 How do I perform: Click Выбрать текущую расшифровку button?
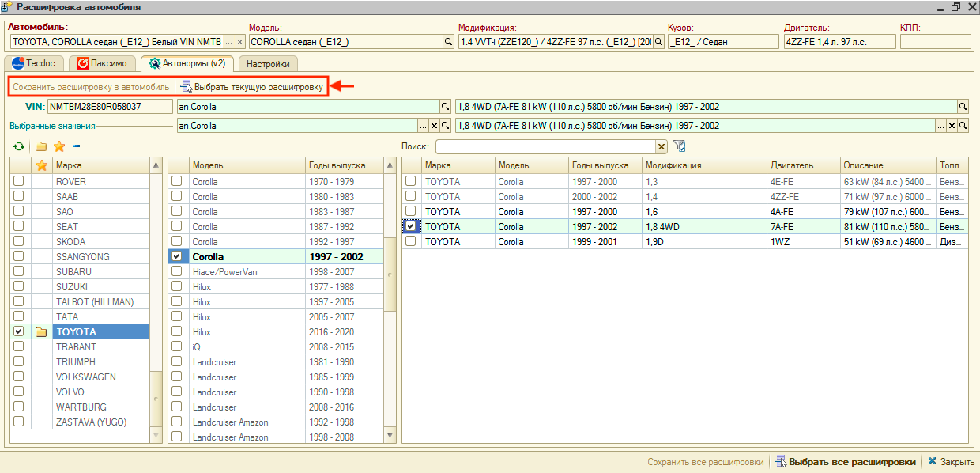pyautogui.click(x=252, y=86)
